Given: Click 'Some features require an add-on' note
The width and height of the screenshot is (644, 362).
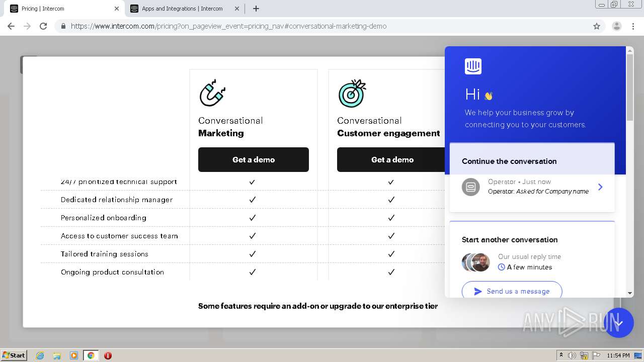Looking at the screenshot, I should point(318,306).
